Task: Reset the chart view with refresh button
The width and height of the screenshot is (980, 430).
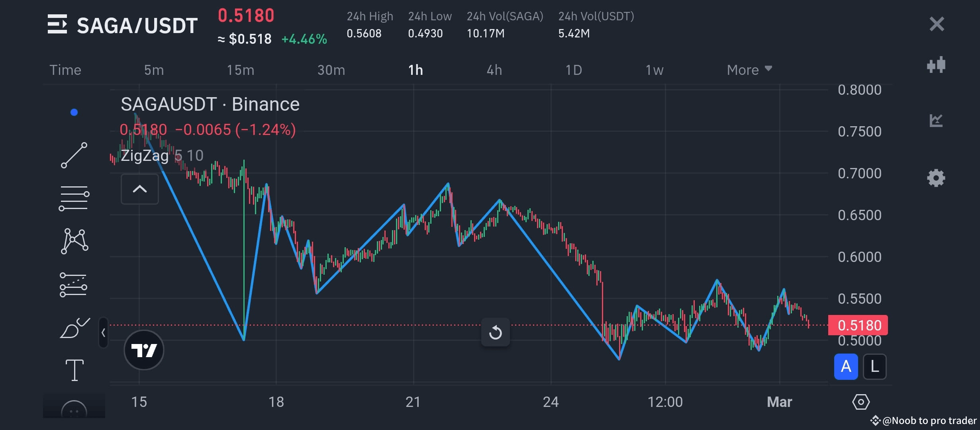Action: click(495, 332)
